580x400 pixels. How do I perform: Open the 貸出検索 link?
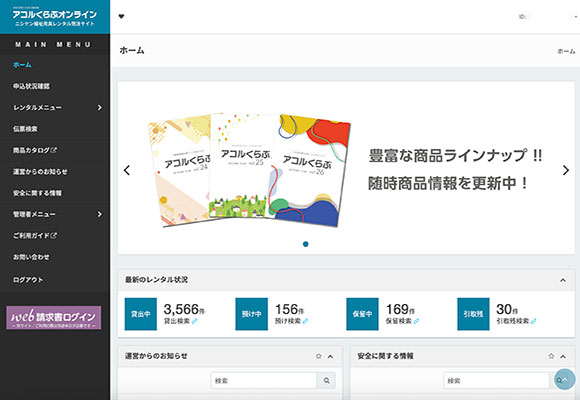(181, 321)
